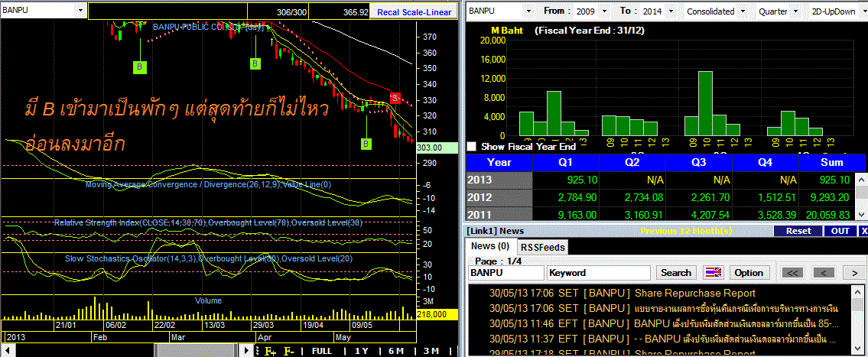Click the green B marker near 29/03

click(255, 63)
